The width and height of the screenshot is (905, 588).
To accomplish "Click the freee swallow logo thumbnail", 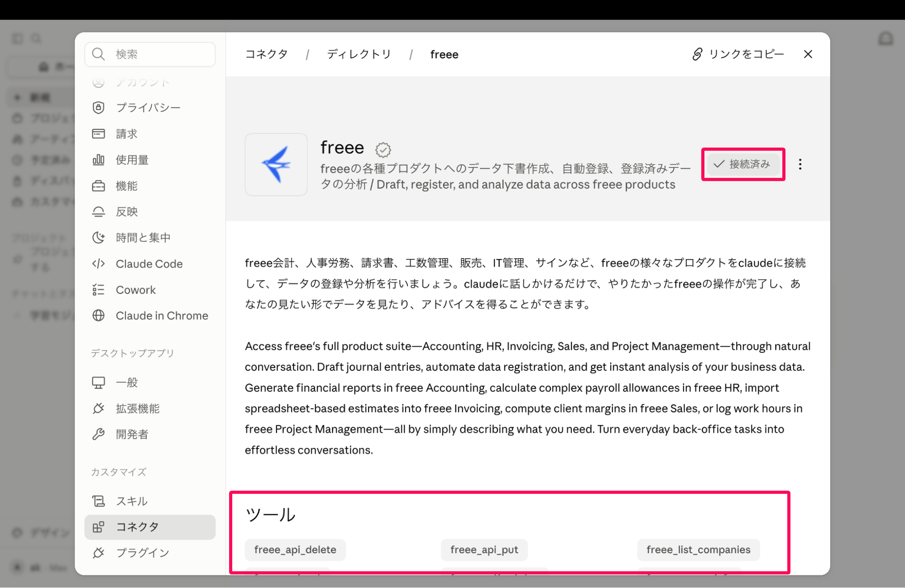I will (x=276, y=164).
